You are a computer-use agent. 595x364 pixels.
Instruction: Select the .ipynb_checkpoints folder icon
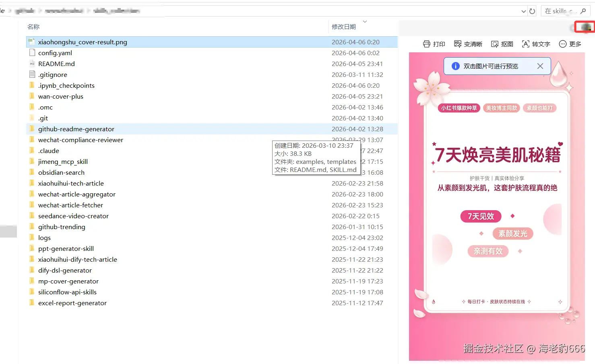coord(32,85)
